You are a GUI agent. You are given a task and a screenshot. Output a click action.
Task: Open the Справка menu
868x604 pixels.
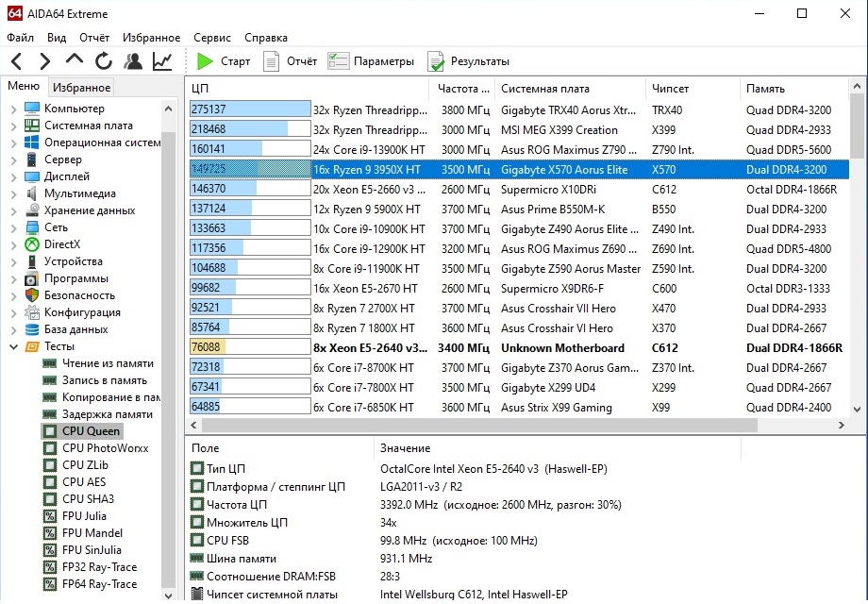click(266, 38)
